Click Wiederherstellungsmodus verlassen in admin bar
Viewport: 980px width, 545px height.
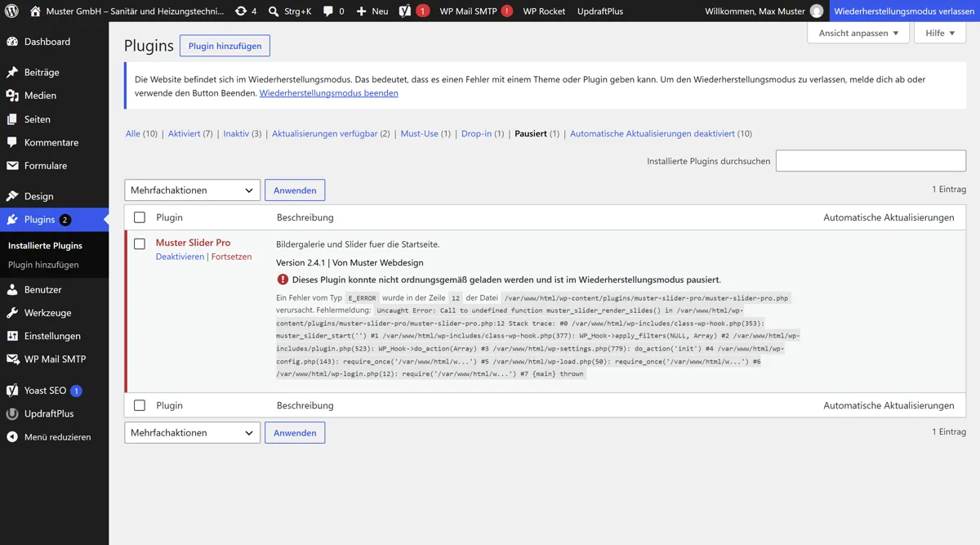click(904, 11)
